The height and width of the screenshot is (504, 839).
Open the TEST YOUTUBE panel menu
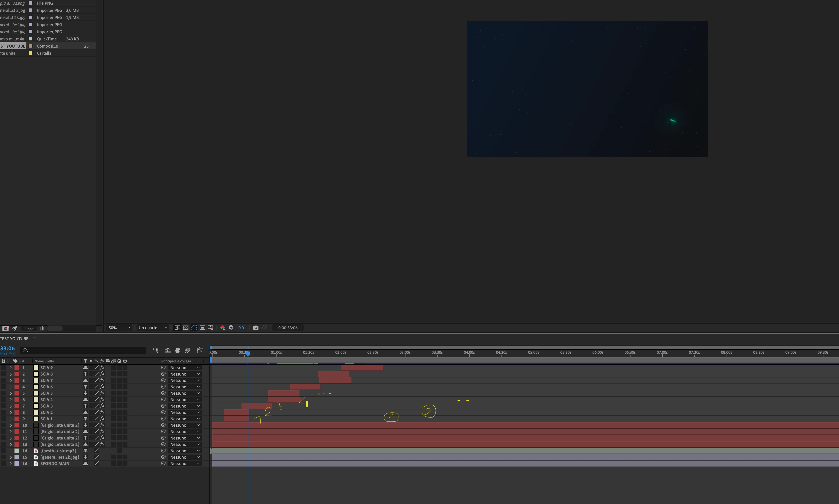(34, 339)
